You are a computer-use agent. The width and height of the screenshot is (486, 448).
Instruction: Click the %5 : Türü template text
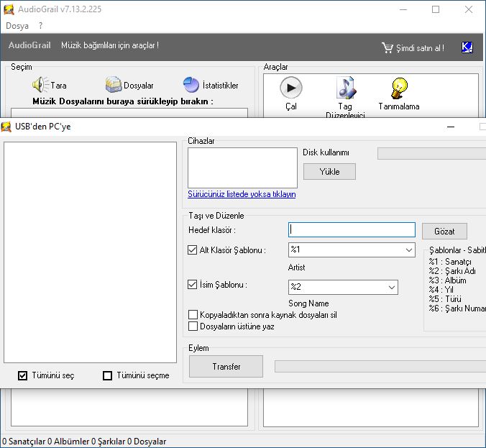point(445,299)
